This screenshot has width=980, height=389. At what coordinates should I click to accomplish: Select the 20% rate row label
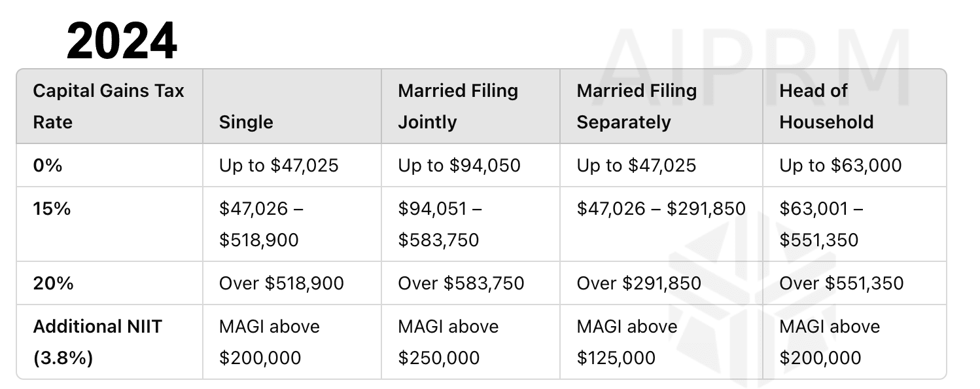(x=54, y=283)
